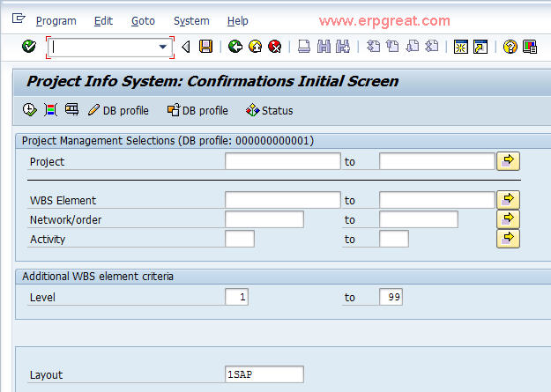The height and width of the screenshot is (392, 551).
Task: Click the DB profile button with copy icon
Action: pyautogui.click(x=197, y=110)
